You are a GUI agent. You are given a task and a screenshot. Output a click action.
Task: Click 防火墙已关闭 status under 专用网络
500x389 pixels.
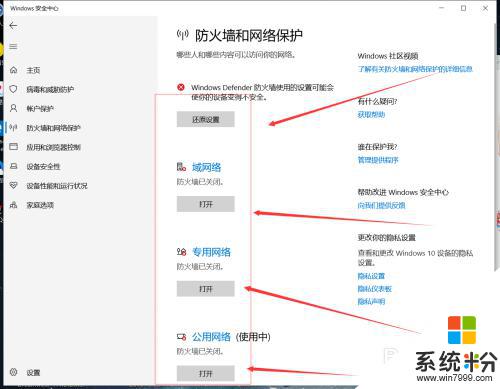(200, 266)
